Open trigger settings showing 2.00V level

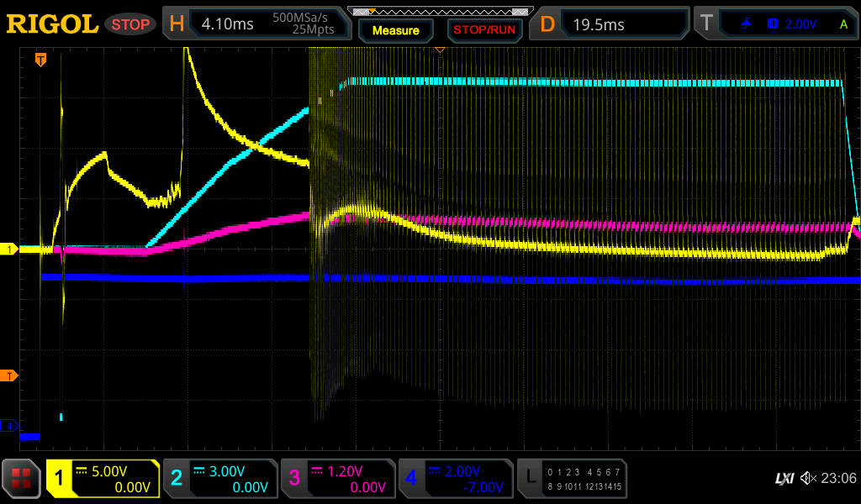tap(775, 24)
